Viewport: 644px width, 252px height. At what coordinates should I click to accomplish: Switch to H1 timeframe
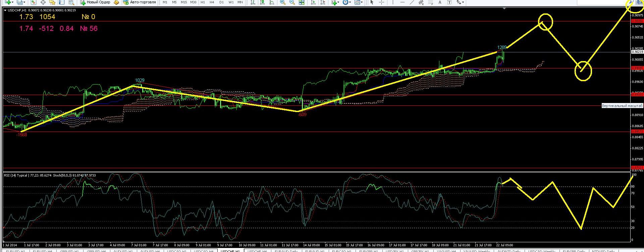pyautogui.click(x=203, y=2)
